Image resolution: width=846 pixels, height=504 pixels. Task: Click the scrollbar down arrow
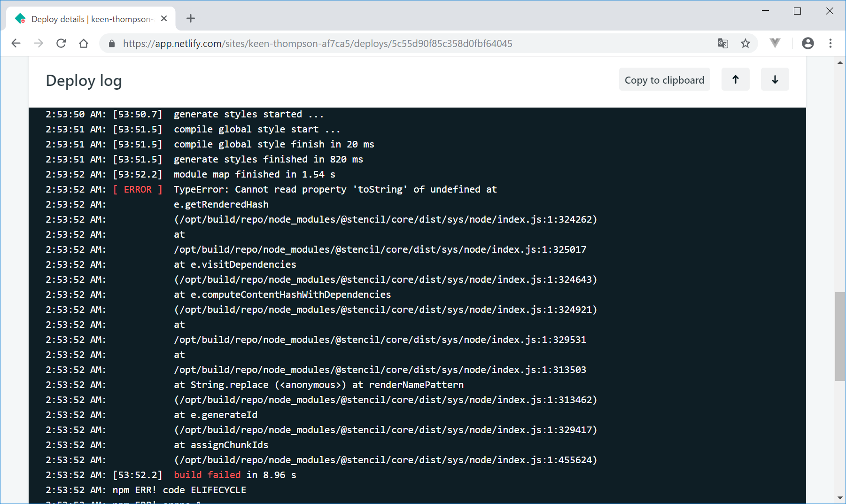(x=840, y=498)
